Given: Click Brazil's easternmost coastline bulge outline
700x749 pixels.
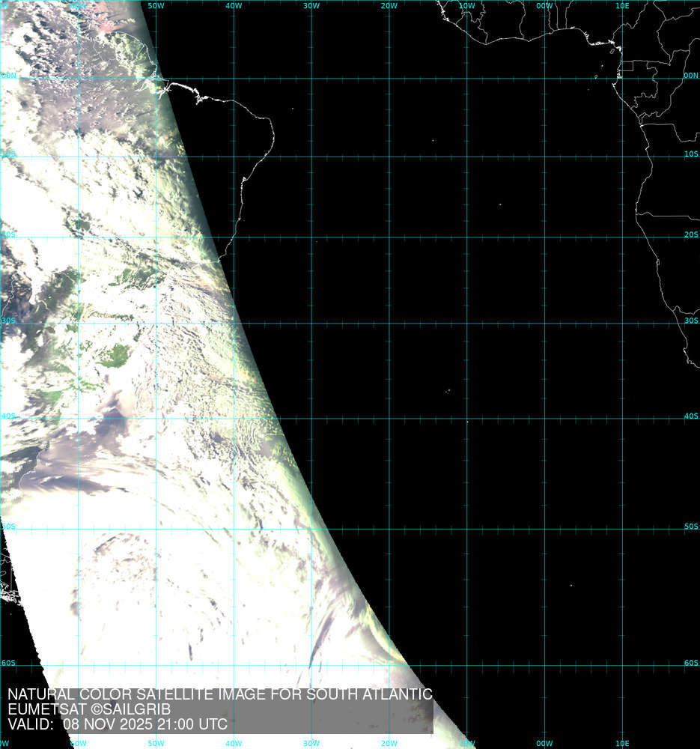Looking at the screenshot, I should 273,139.
